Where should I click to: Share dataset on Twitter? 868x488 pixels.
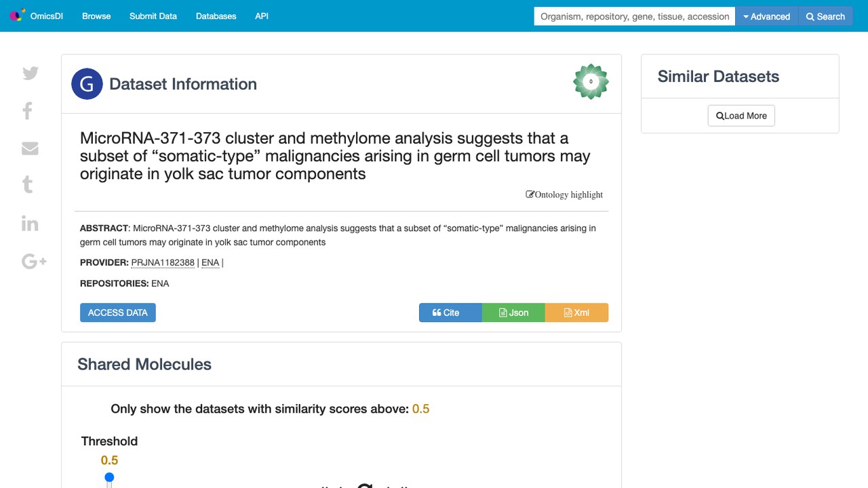click(31, 73)
